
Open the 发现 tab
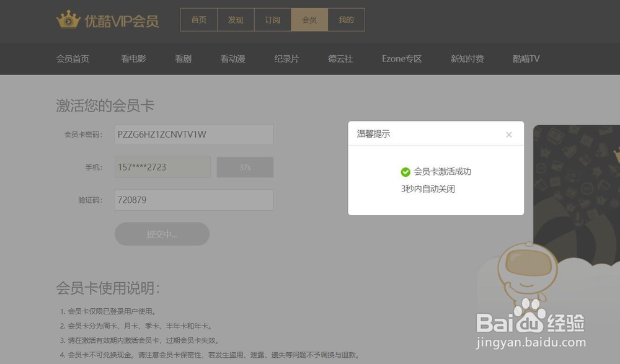[x=236, y=20]
